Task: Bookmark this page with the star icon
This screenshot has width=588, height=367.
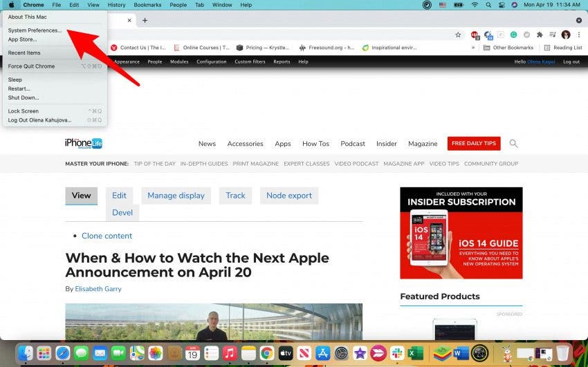Action: pyautogui.click(x=458, y=35)
